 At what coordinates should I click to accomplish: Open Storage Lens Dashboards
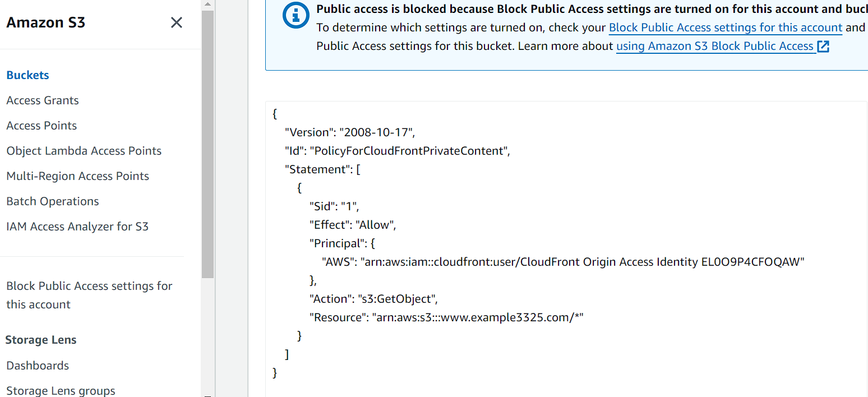point(38,366)
